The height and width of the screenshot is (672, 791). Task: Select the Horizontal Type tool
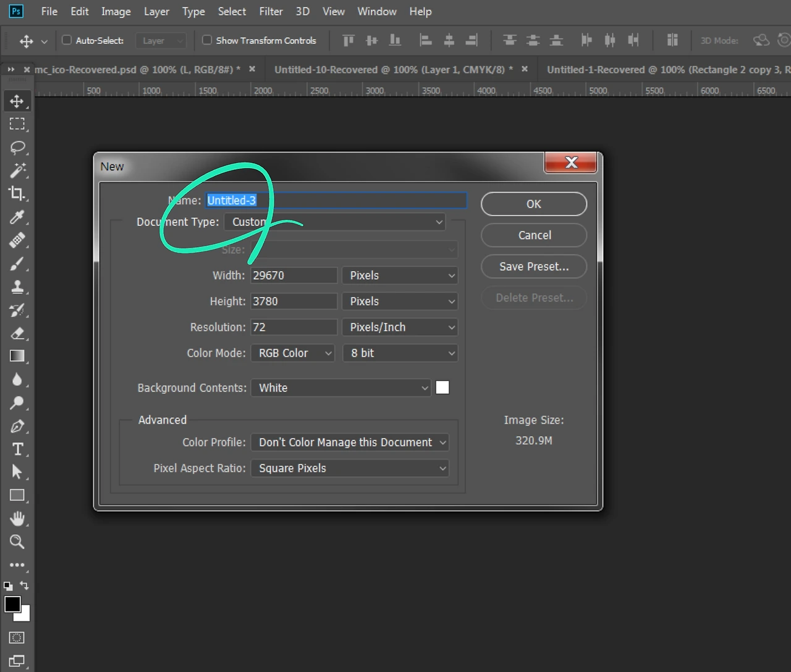click(x=17, y=449)
